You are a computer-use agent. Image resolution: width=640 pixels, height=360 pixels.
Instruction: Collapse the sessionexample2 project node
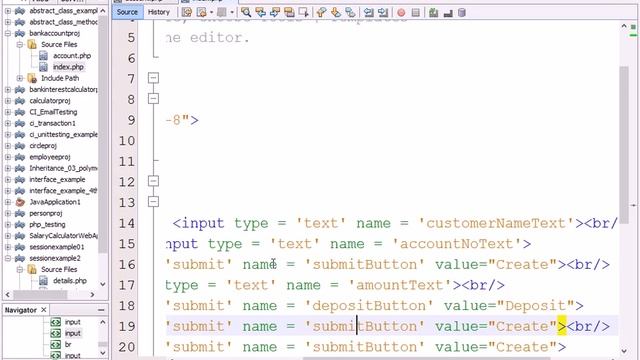(x=8, y=258)
